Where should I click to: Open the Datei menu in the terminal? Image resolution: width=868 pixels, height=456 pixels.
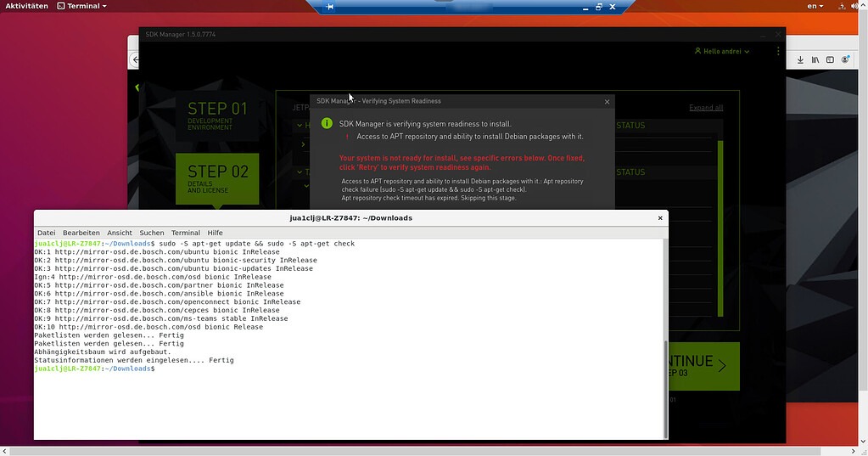pyautogui.click(x=47, y=233)
